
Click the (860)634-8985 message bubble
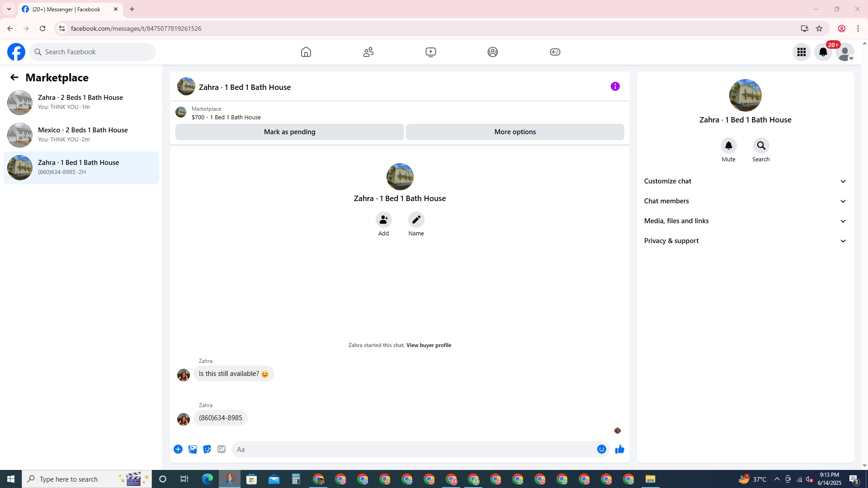point(221,418)
